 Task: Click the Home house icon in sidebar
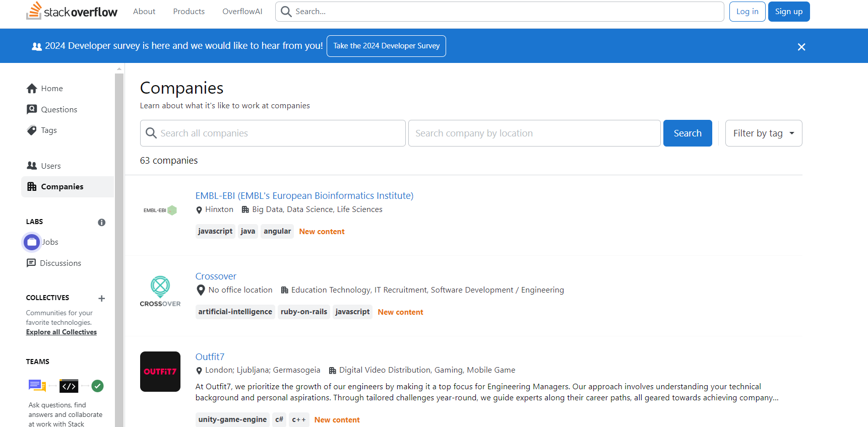32,89
